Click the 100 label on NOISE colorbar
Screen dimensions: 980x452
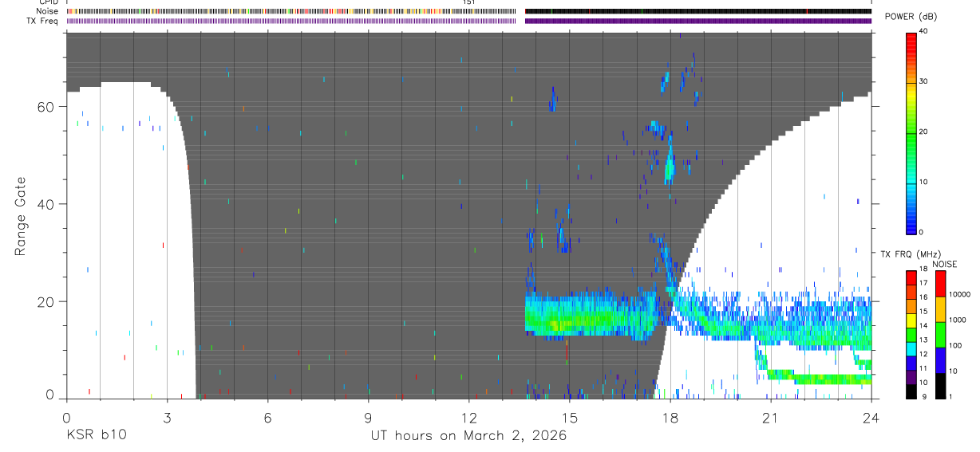(x=956, y=346)
